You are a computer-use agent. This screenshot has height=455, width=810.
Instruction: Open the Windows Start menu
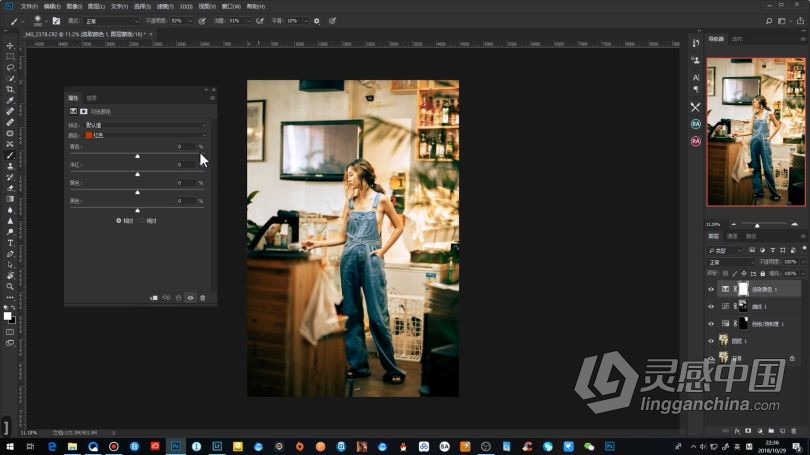9,446
